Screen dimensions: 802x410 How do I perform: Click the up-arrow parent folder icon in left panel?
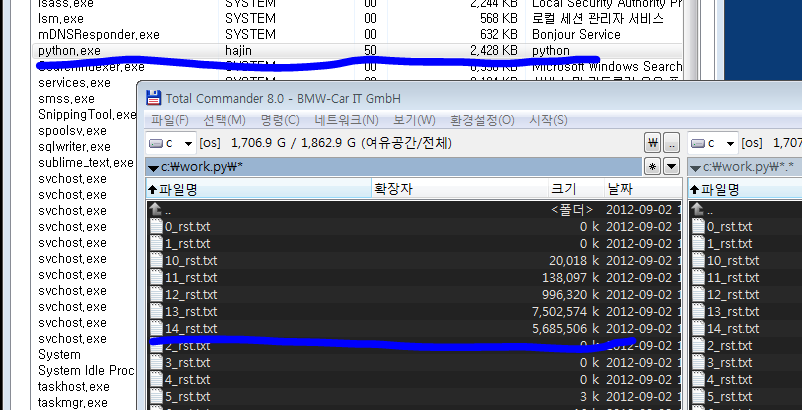tap(156, 210)
